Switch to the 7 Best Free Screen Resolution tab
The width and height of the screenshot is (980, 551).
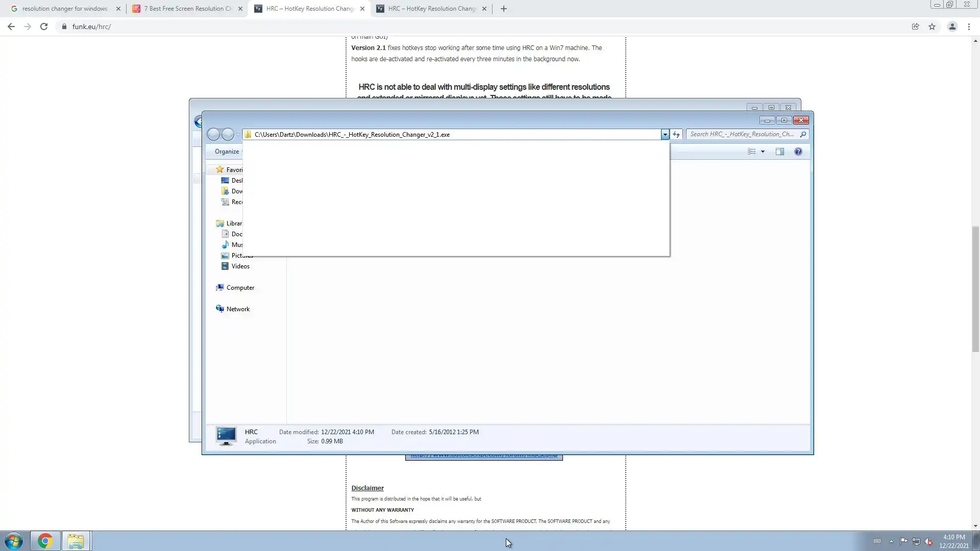(186, 9)
